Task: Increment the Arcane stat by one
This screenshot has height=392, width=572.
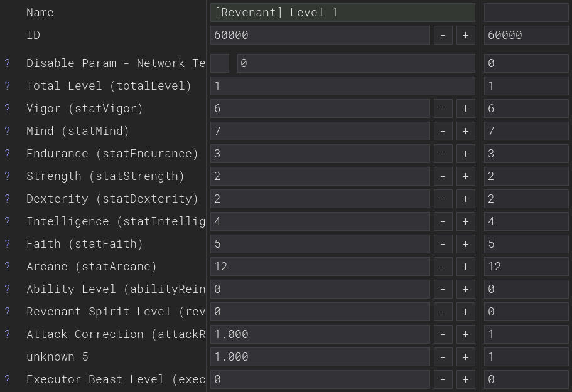Action: (x=465, y=267)
